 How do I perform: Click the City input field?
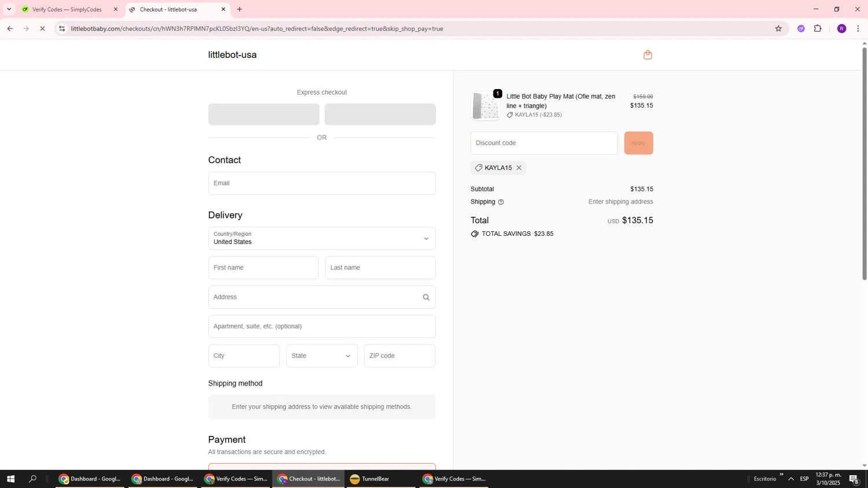pyautogui.click(x=244, y=356)
